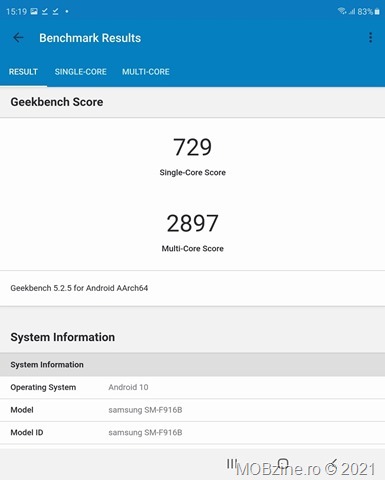This screenshot has height=480, width=385.
Task: Tap the image notification icon in status bar
Action: 34,11
